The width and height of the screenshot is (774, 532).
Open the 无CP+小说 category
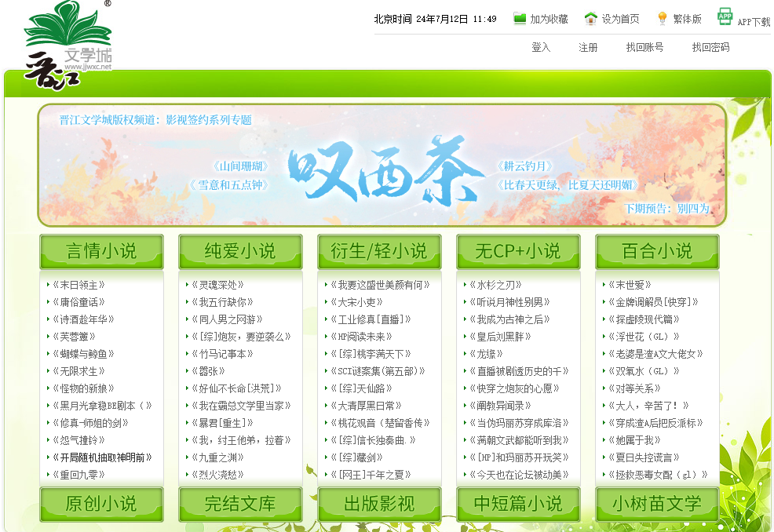pyautogui.click(x=518, y=252)
